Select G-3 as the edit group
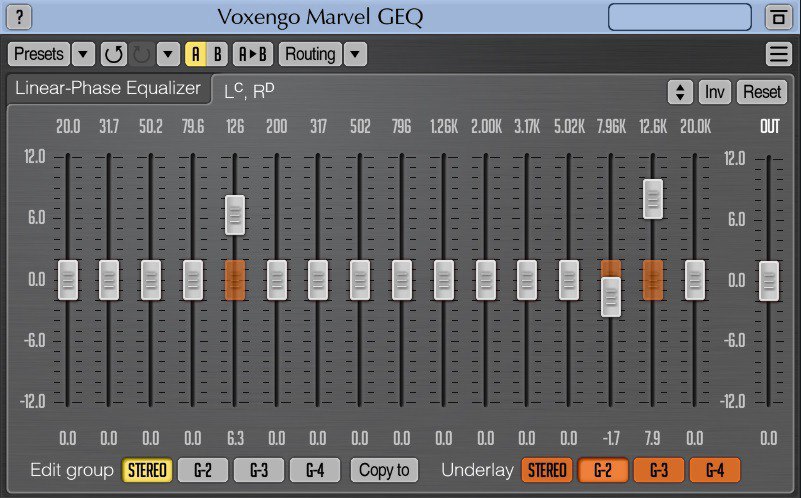 click(259, 470)
